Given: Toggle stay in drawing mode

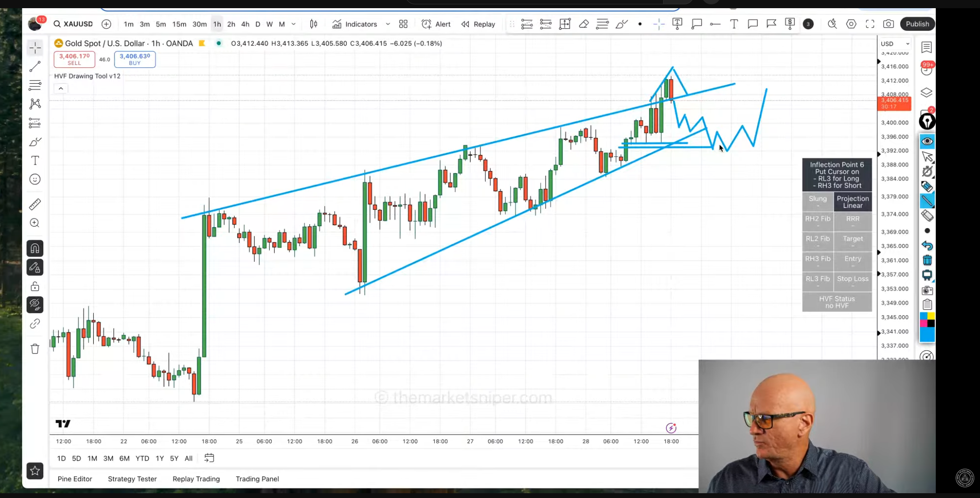Looking at the screenshot, I should (x=35, y=268).
